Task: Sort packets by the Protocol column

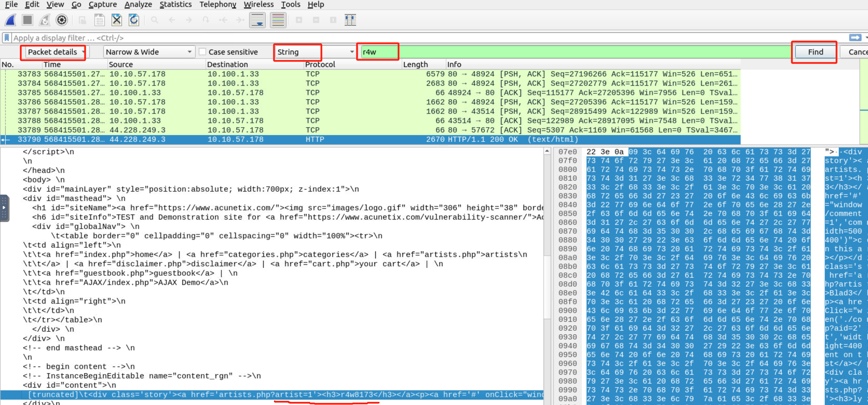Action: [353, 64]
